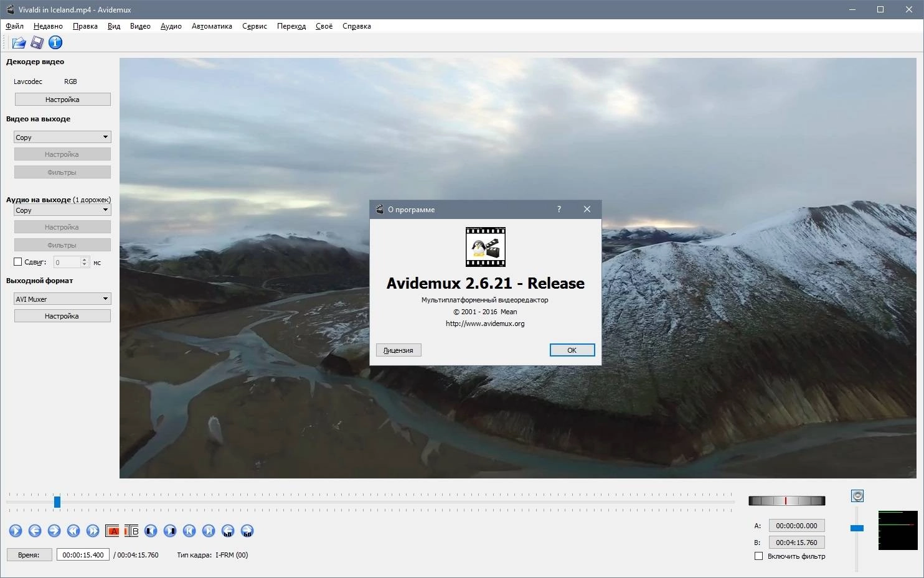Jump to previous keyframe with the double rewind icon
The width and height of the screenshot is (924, 578).
[x=73, y=531]
